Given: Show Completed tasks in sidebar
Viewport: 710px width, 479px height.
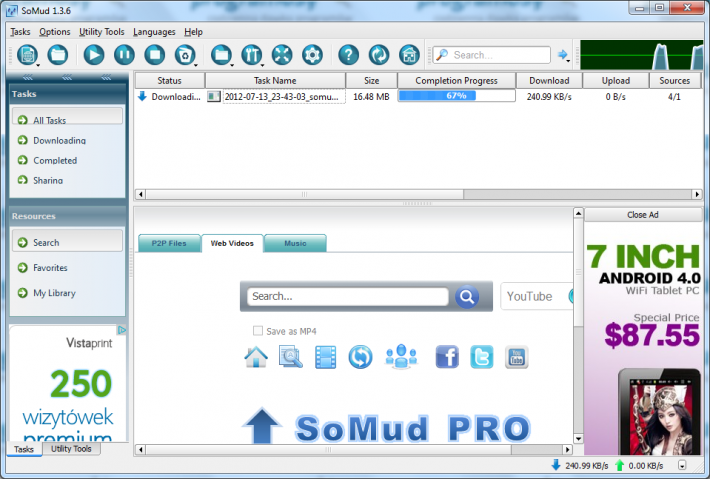Looking at the screenshot, I should 55,160.
